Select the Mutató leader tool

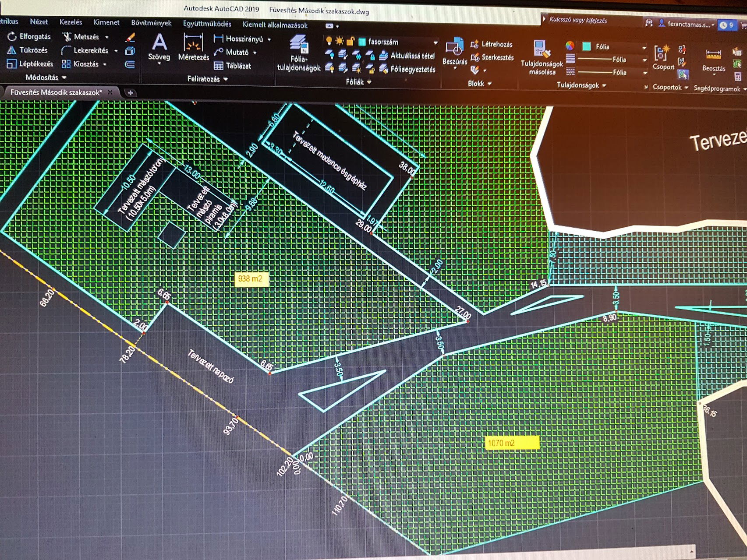pyautogui.click(x=232, y=52)
